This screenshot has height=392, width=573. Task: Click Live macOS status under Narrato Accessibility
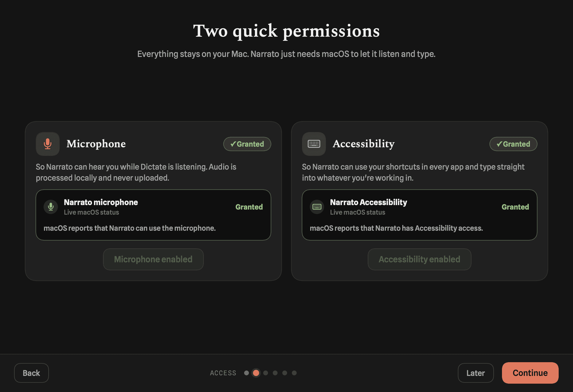[358, 212]
